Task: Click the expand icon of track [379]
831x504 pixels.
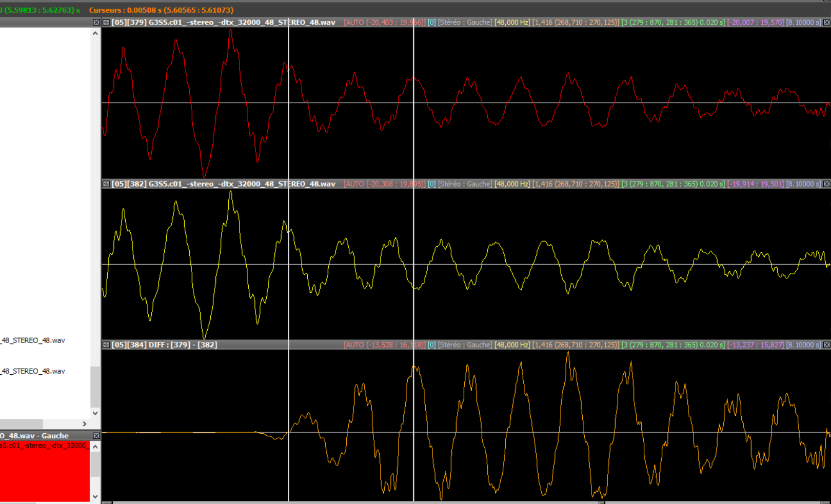Action: click(106, 23)
